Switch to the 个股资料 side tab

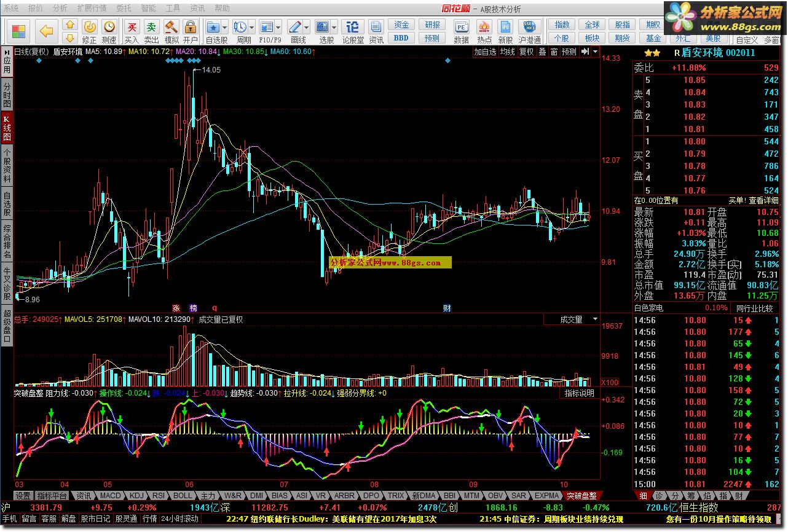[x=7, y=165]
